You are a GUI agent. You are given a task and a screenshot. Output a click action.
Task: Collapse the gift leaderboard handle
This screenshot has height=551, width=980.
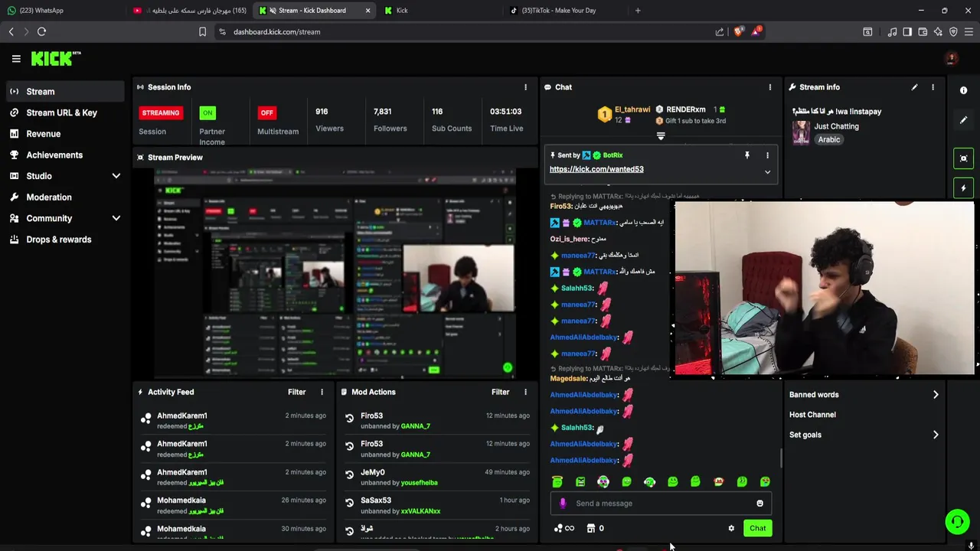click(x=661, y=136)
